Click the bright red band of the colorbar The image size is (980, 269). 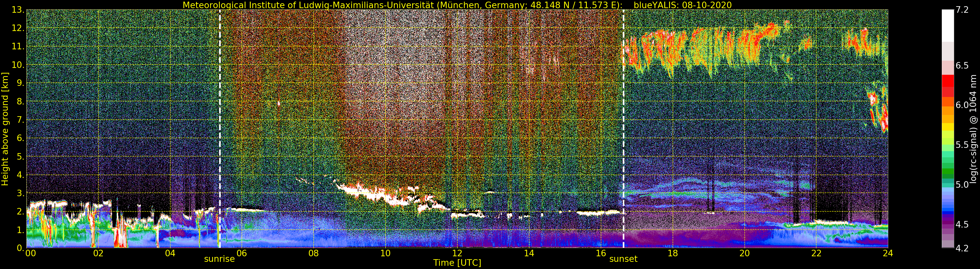tap(948, 81)
